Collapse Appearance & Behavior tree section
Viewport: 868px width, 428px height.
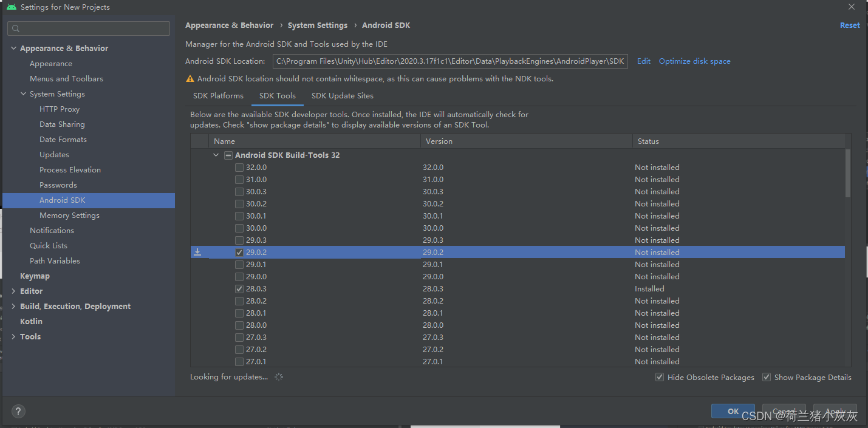pyautogui.click(x=13, y=49)
